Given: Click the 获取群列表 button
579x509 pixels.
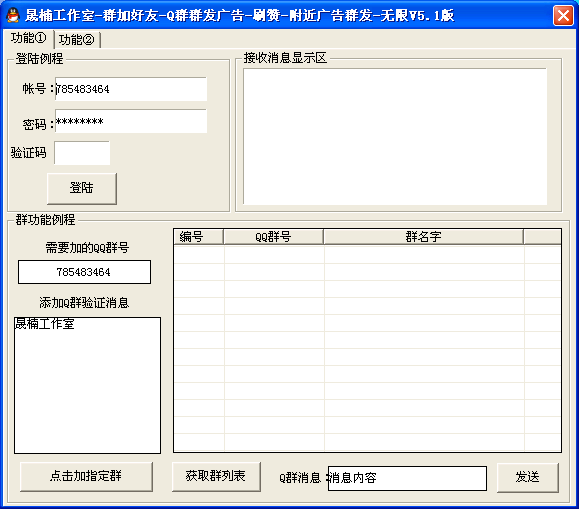Looking at the screenshot, I should tap(216, 476).
